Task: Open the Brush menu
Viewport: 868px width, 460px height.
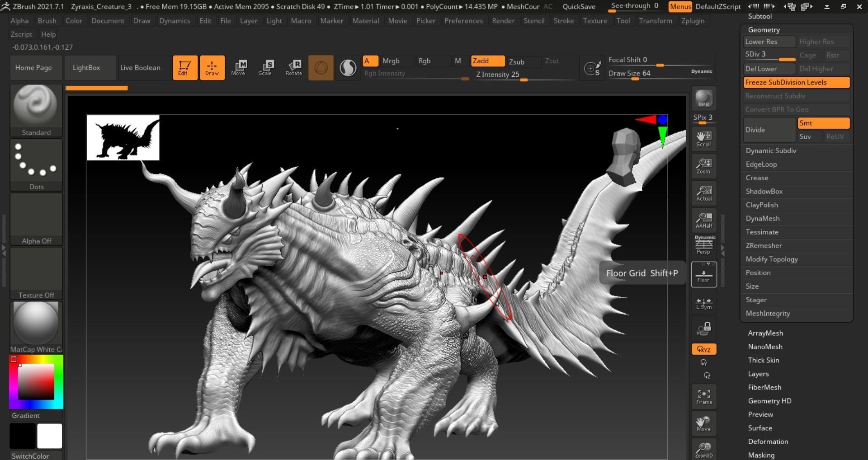Action: click(x=47, y=21)
